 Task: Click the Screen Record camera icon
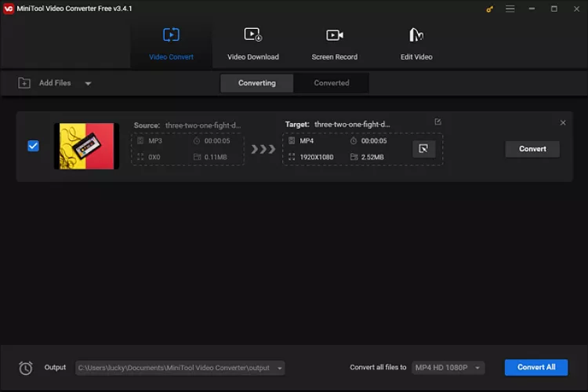point(335,35)
